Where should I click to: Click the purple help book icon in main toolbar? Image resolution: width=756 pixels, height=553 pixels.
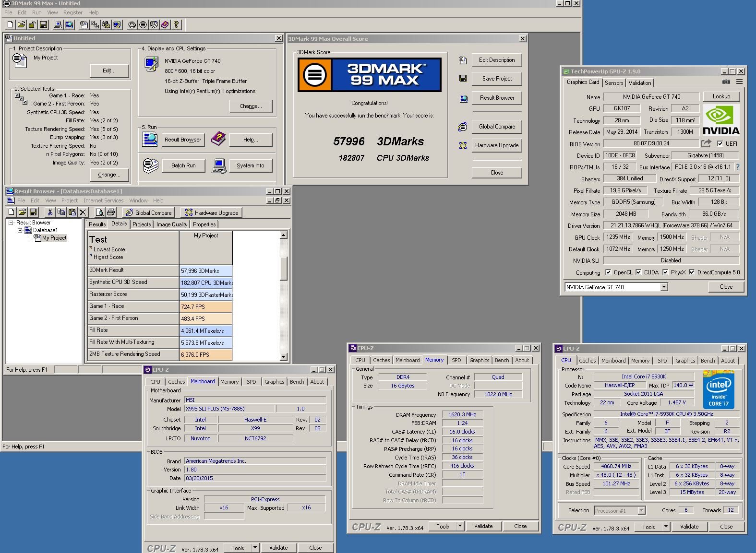click(165, 24)
